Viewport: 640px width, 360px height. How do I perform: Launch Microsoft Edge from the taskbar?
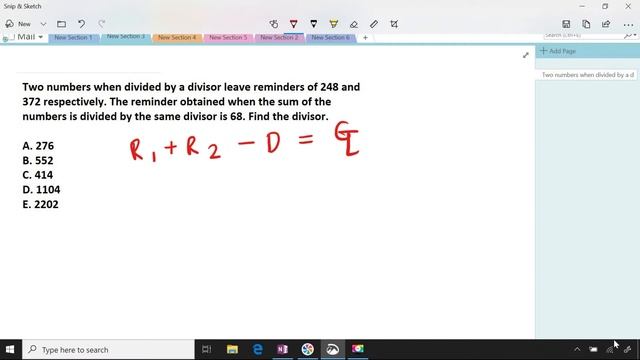pyautogui.click(x=258, y=349)
